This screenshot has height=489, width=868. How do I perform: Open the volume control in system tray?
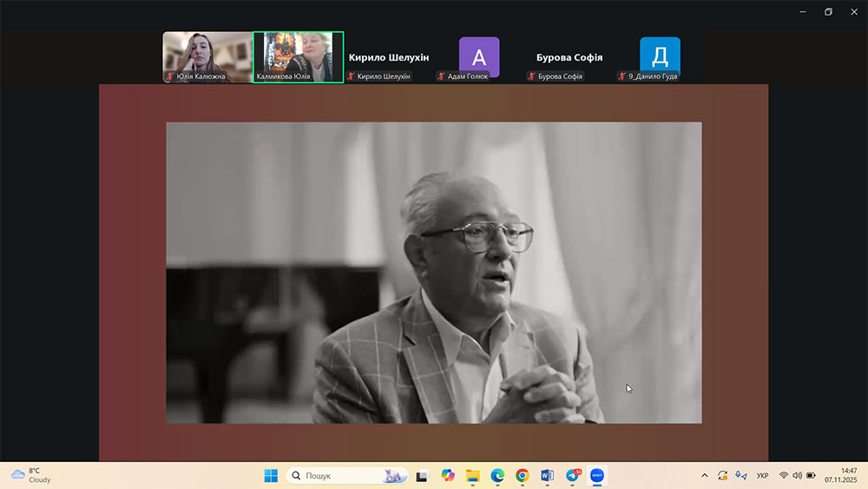click(x=797, y=475)
